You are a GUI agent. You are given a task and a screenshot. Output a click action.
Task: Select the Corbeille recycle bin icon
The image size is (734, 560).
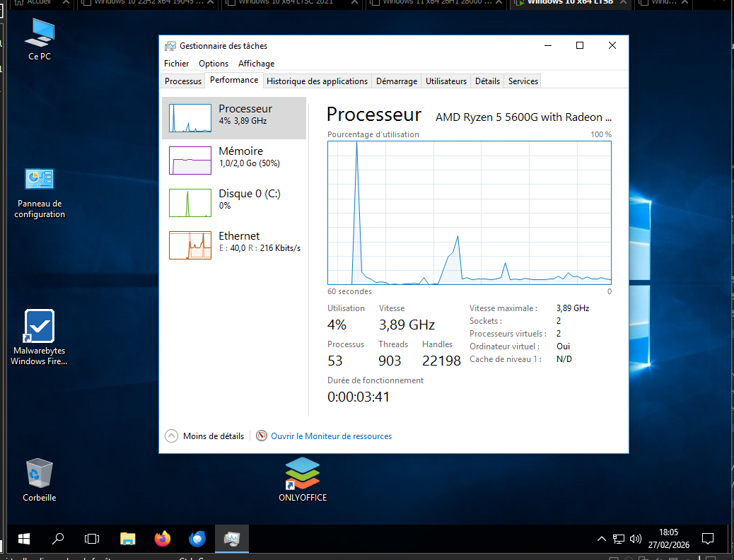pyautogui.click(x=40, y=480)
